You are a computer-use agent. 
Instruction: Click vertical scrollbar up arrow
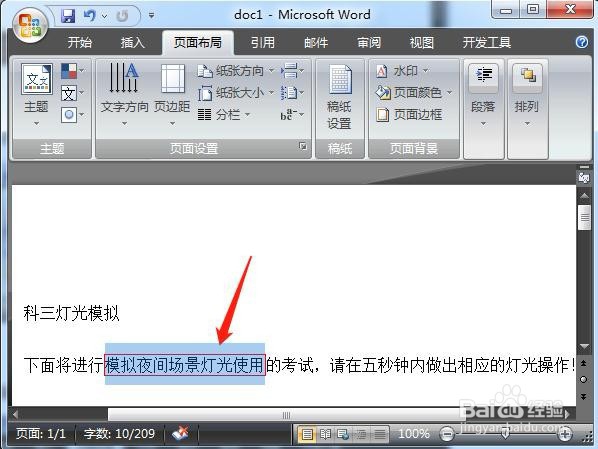[x=584, y=196]
